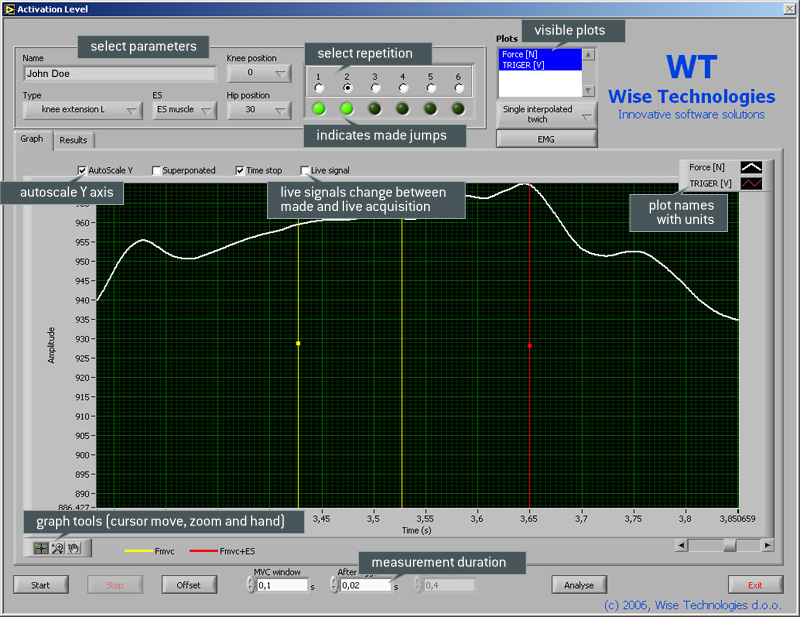800x617 pixels.
Task: Open the ES muscle dropdown
Action: (x=184, y=110)
